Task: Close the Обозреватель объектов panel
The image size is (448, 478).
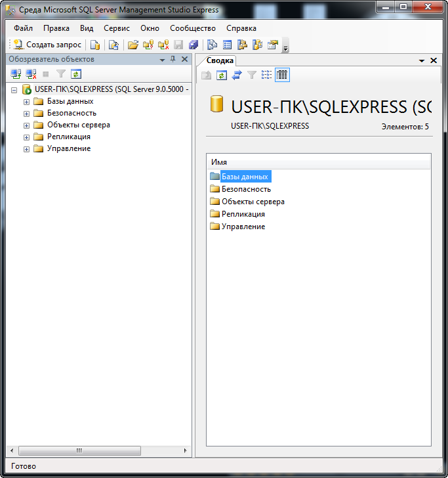Action: 184,59
